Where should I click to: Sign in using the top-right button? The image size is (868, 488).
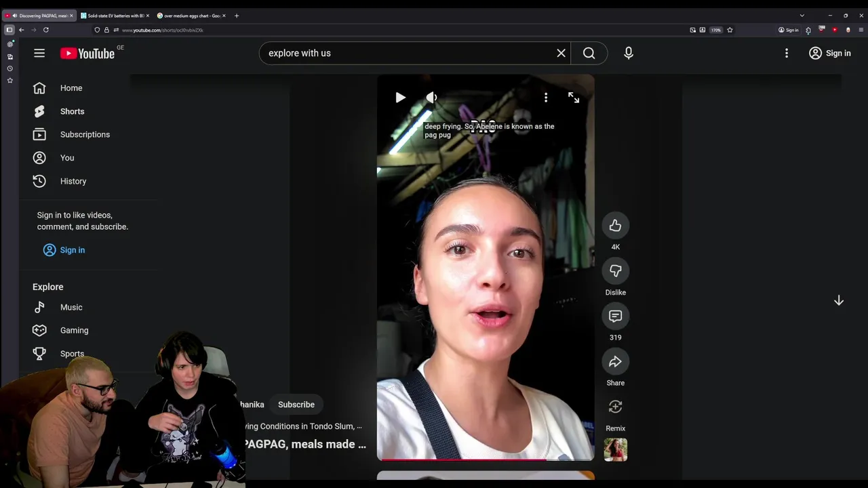(x=830, y=53)
